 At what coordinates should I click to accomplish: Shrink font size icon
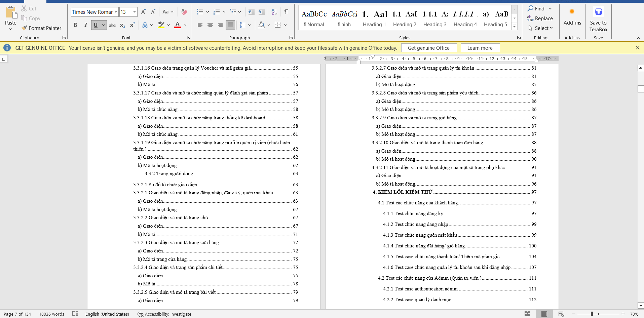point(153,12)
